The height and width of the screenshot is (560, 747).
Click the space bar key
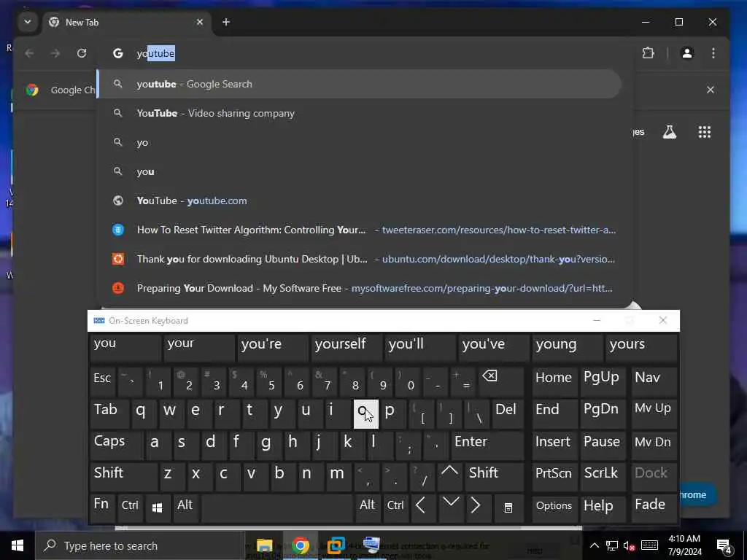(276, 507)
